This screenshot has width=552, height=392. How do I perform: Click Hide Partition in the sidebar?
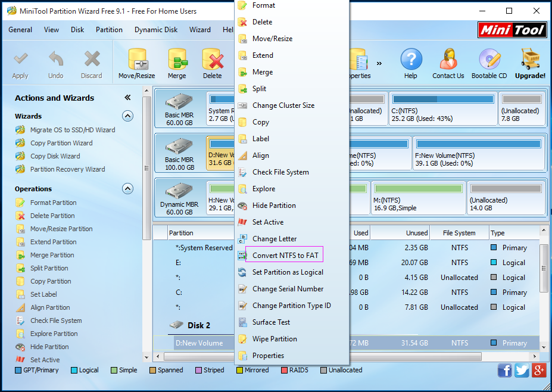(x=49, y=347)
